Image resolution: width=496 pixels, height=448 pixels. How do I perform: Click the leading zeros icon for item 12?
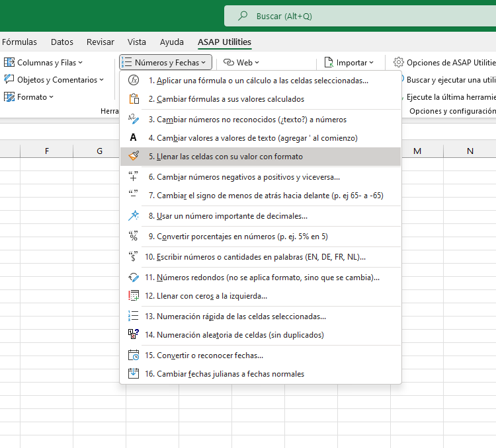coord(134,295)
